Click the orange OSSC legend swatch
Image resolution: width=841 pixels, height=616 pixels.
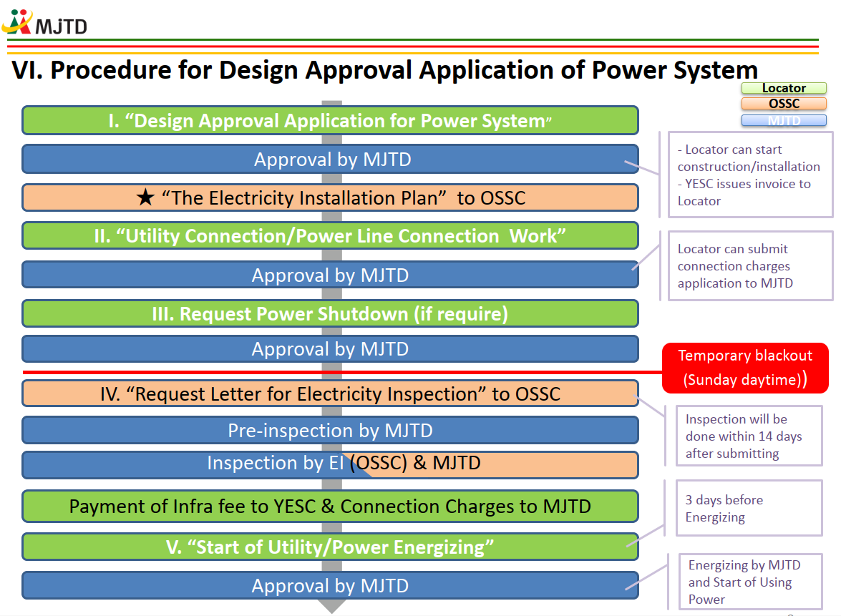point(784,104)
